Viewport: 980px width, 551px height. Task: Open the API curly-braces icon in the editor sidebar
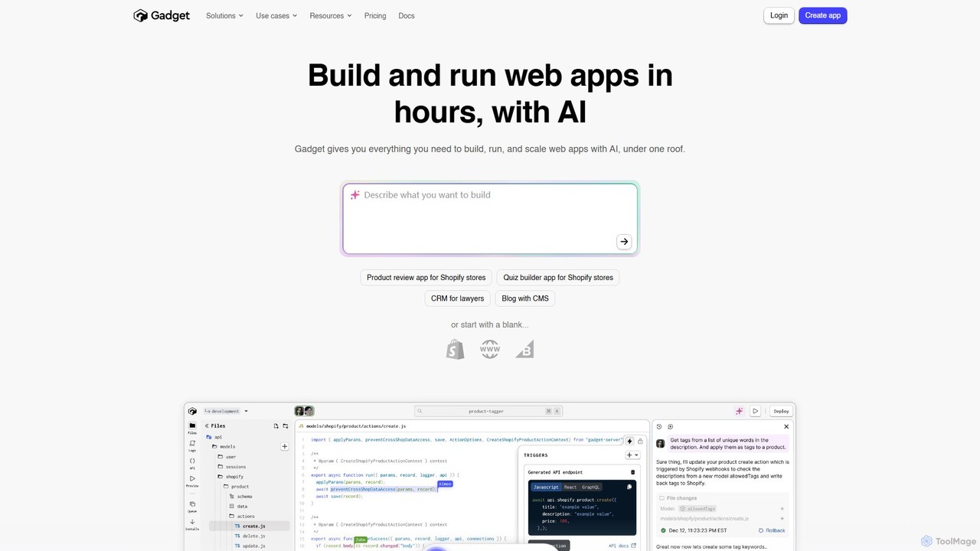point(192,463)
